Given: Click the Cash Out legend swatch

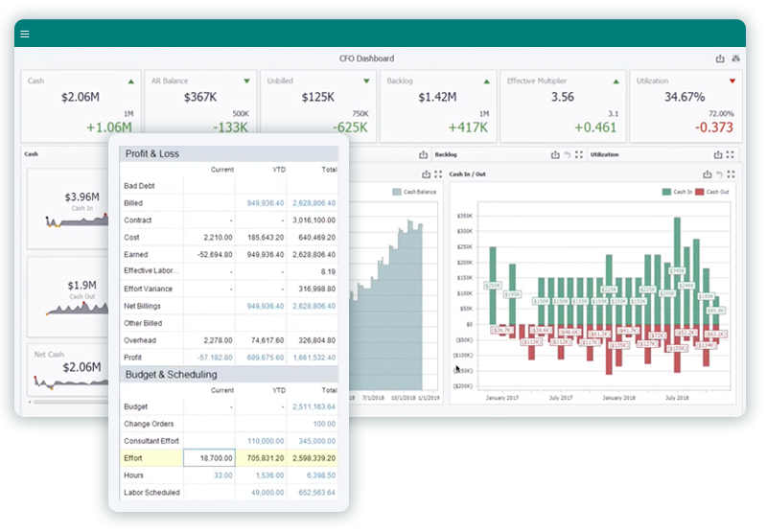Looking at the screenshot, I should pos(700,192).
